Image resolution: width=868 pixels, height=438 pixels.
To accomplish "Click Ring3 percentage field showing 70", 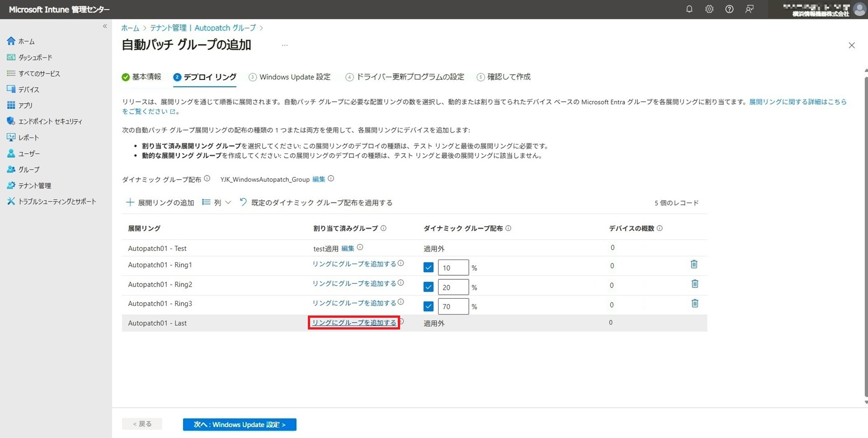I will (453, 306).
